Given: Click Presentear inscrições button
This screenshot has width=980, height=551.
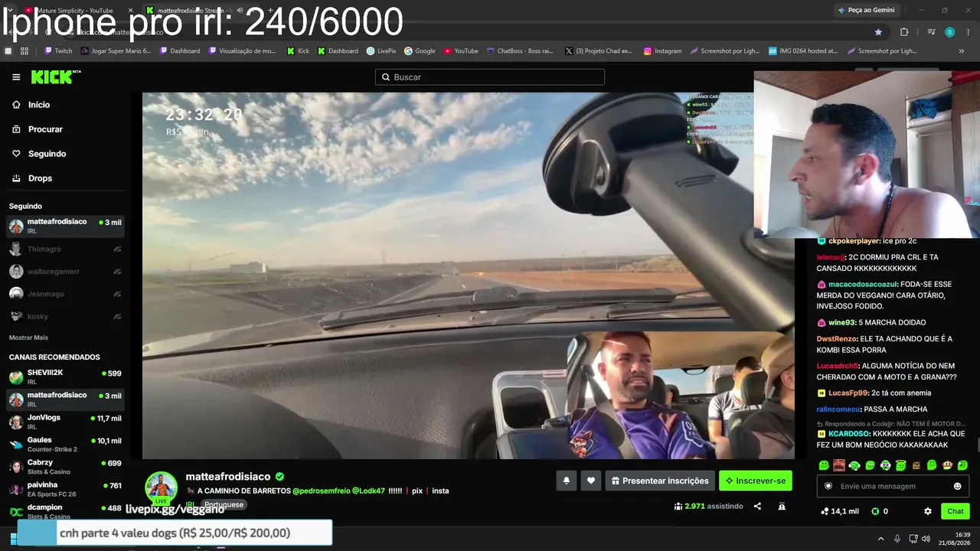Looking at the screenshot, I should pyautogui.click(x=660, y=481).
